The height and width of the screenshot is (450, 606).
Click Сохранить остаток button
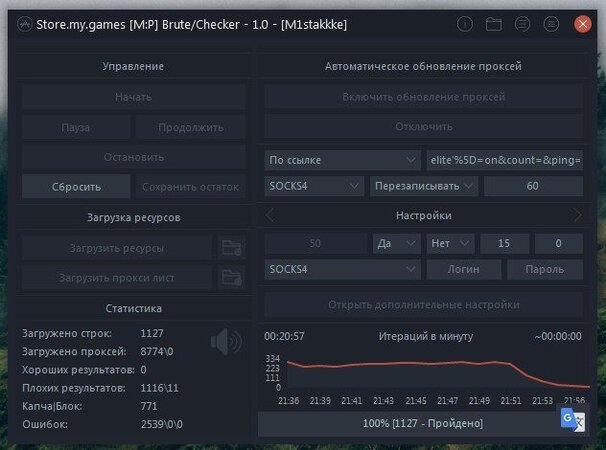click(191, 187)
